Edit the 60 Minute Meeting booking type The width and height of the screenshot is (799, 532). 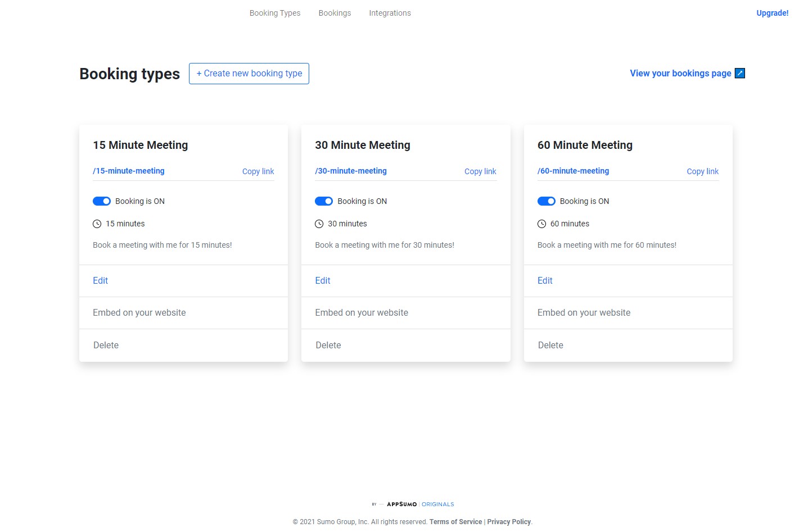point(545,280)
